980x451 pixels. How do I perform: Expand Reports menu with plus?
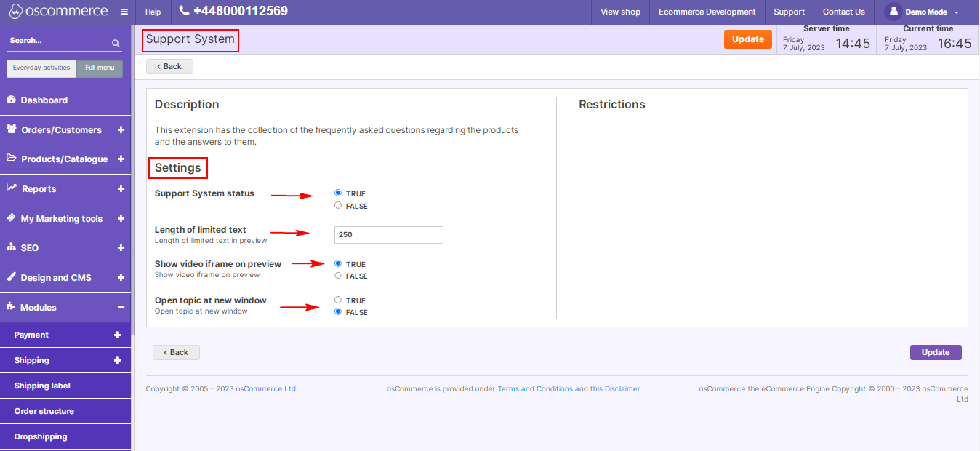[121, 188]
